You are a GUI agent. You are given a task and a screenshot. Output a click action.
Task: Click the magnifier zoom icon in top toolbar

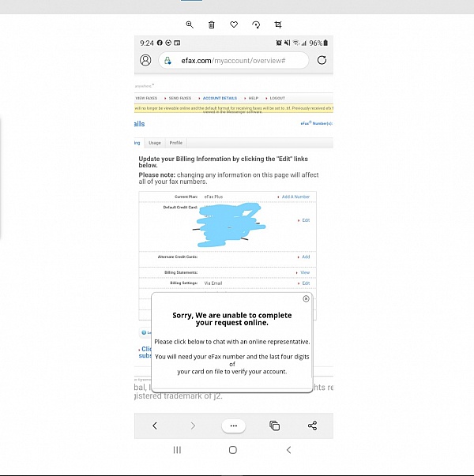click(190, 25)
